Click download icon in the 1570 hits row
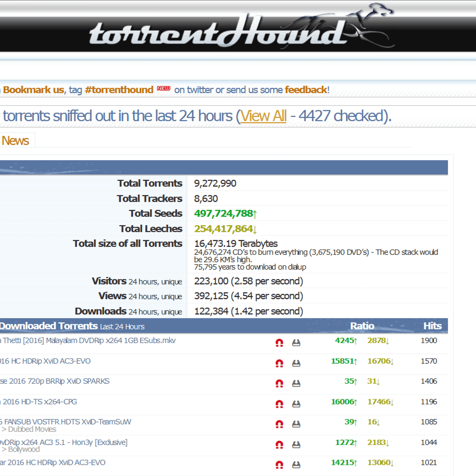This screenshot has height=476, width=476. coord(296,363)
